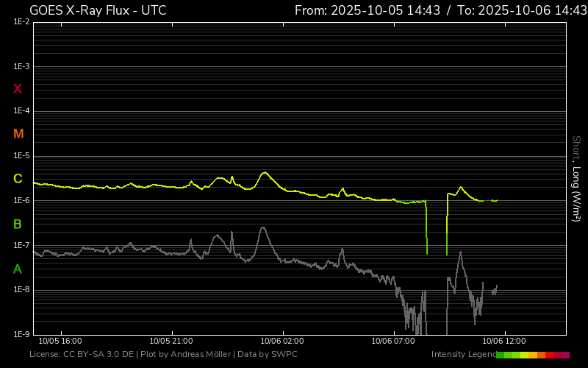Click the magenta swatch ending the Intensity Legend
Viewport: 588px width, 368px height.
point(565,355)
